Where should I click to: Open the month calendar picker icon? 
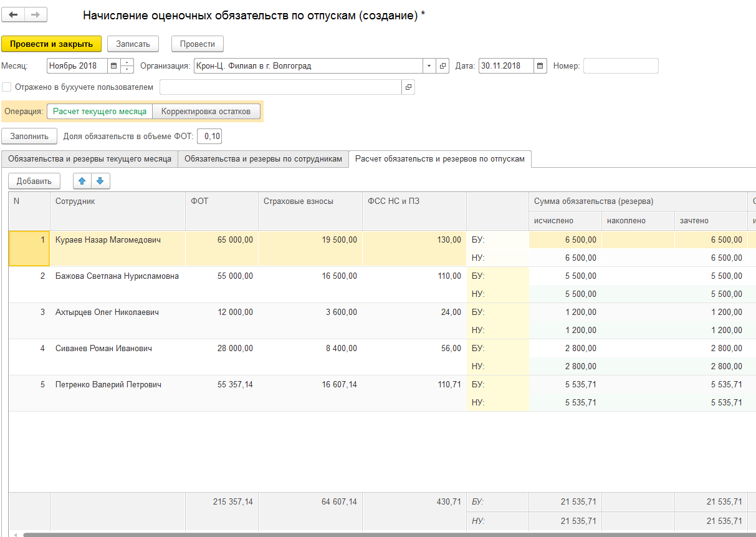click(x=113, y=65)
